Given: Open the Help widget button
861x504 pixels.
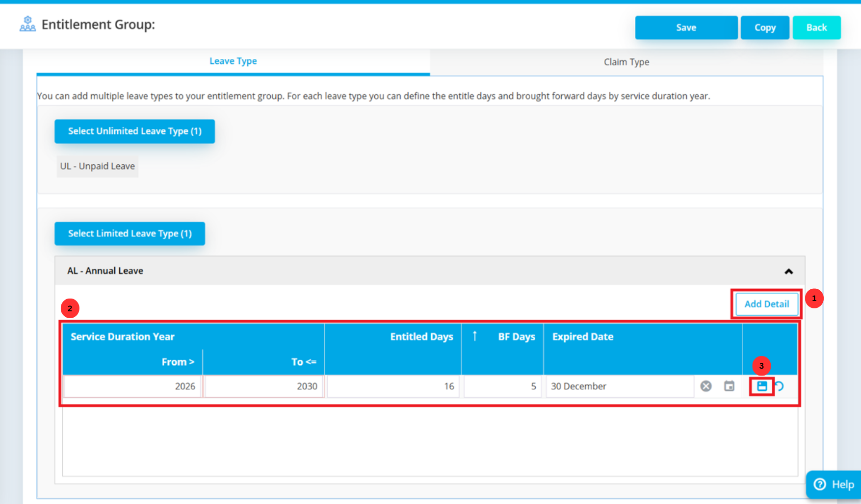Looking at the screenshot, I should (834, 484).
